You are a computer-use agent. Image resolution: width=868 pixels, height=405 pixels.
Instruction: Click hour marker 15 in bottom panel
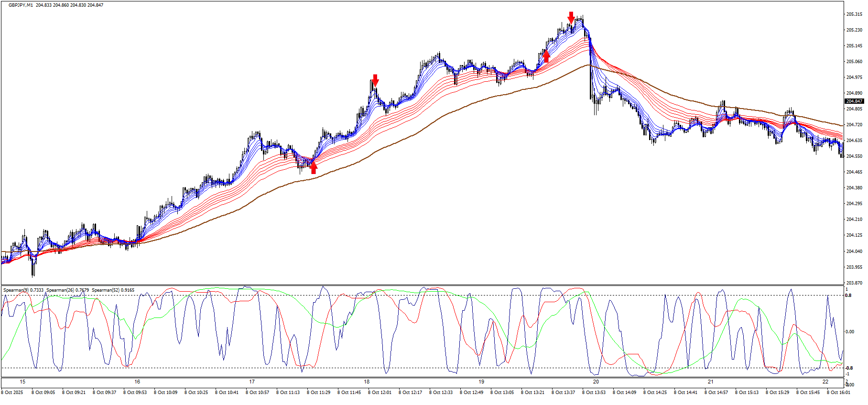coord(22,382)
